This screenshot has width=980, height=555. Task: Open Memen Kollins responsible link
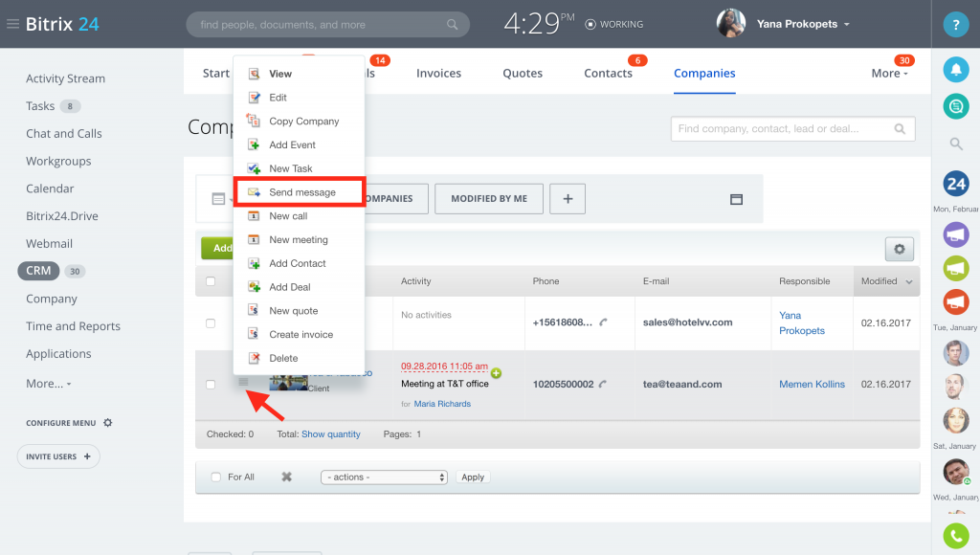812,385
